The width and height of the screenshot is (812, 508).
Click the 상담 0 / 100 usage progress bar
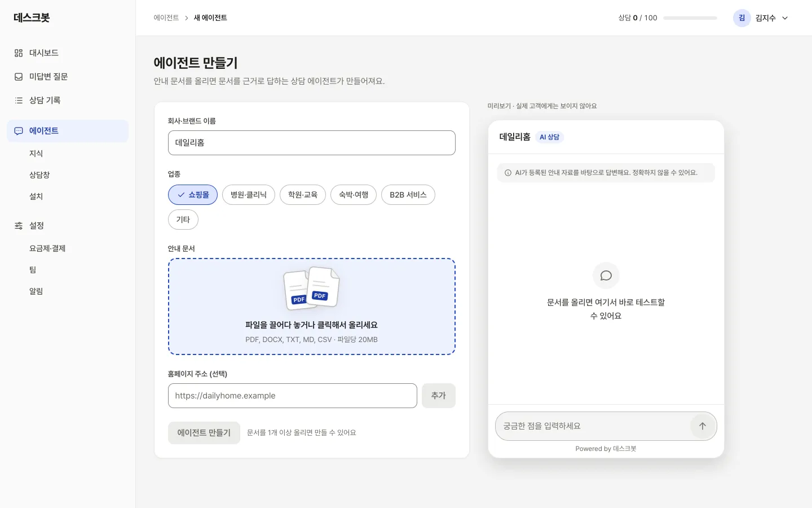click(690, 18)
